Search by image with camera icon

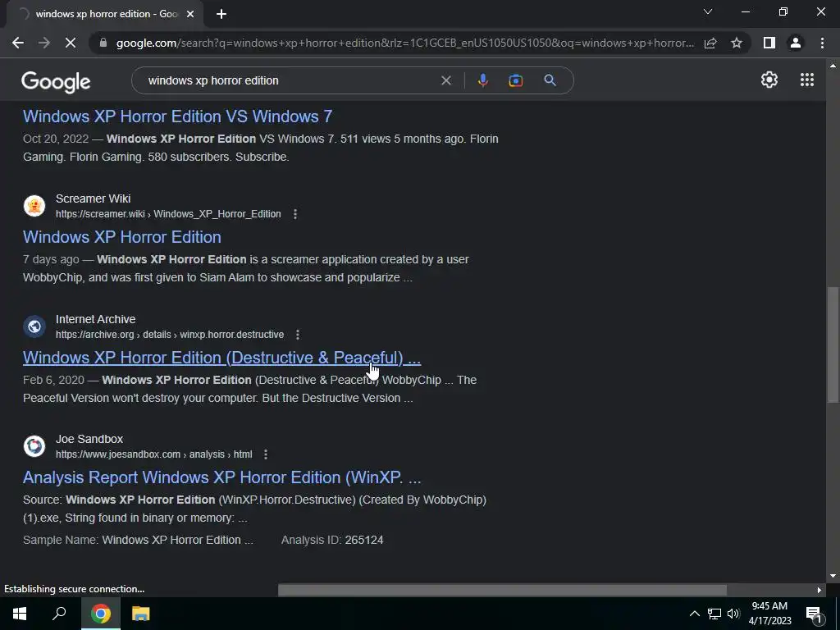click(516, 80)
